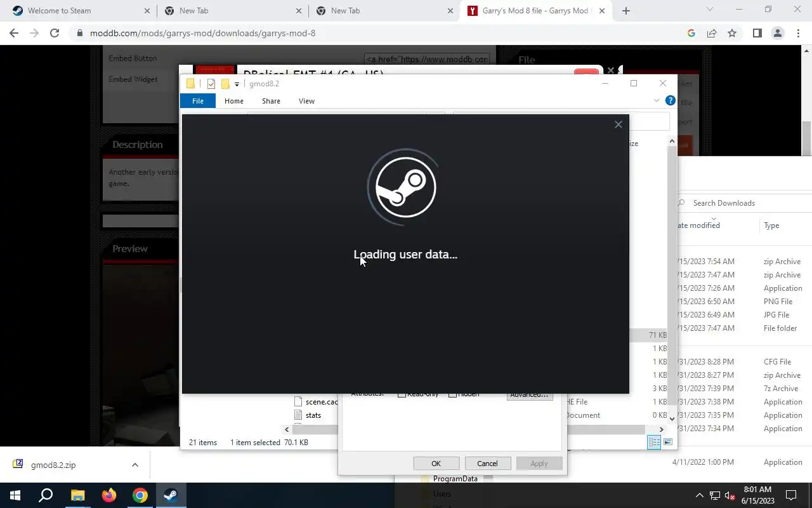Share this page icon in Chrome
Viewport: 812px width, 508px height.
point(712,33)
